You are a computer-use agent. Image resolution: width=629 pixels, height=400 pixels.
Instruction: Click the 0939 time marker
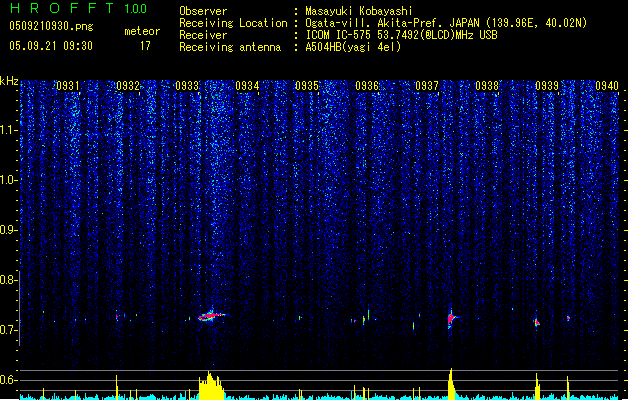point(547,86)
